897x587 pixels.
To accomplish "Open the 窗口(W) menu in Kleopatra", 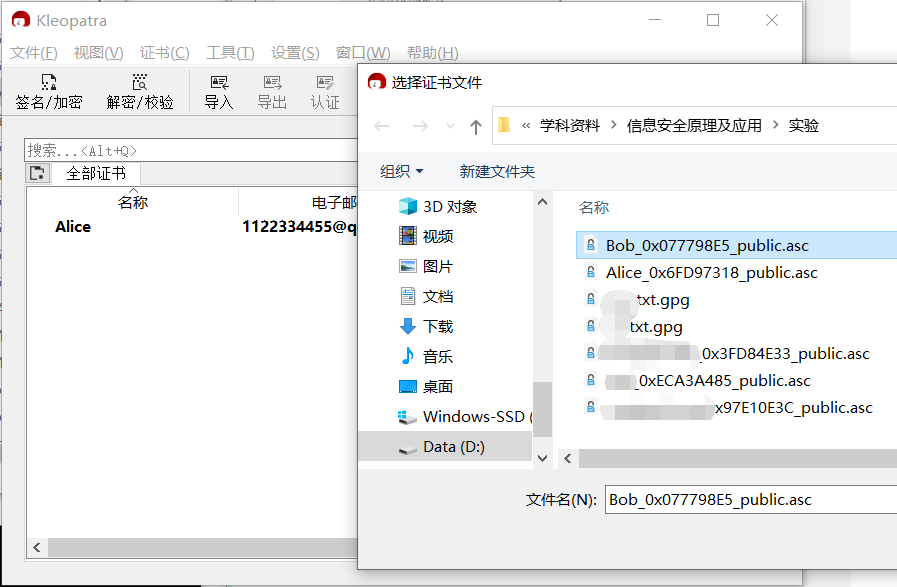I will pos(363,53).
